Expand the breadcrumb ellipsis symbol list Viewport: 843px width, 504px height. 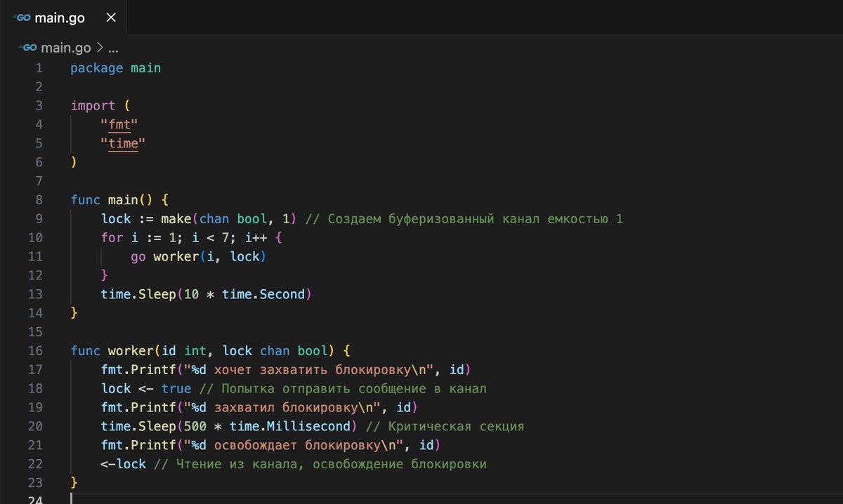tap(113, 48)
